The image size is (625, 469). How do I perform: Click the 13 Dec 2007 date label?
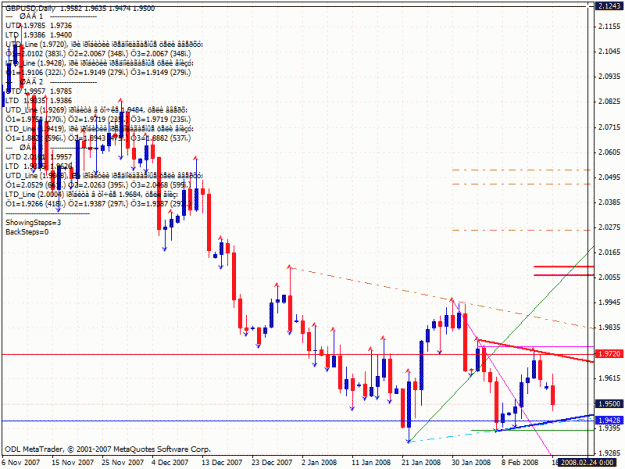(x=221, y=462)
